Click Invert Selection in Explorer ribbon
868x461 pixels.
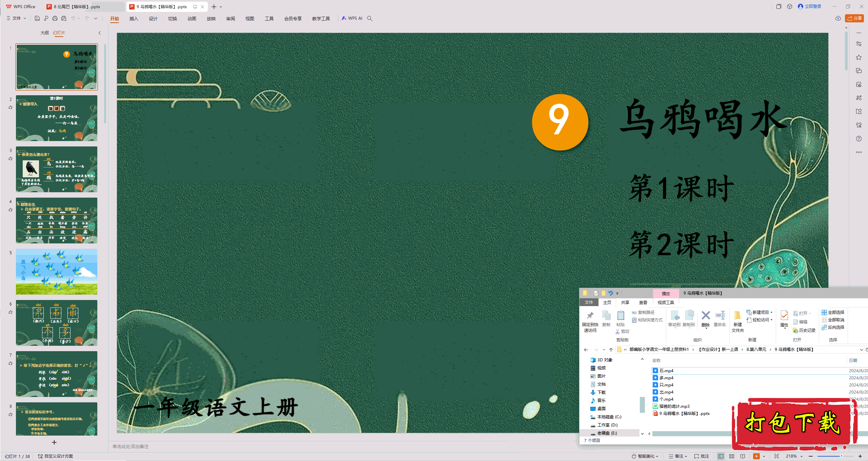(833, 327)
